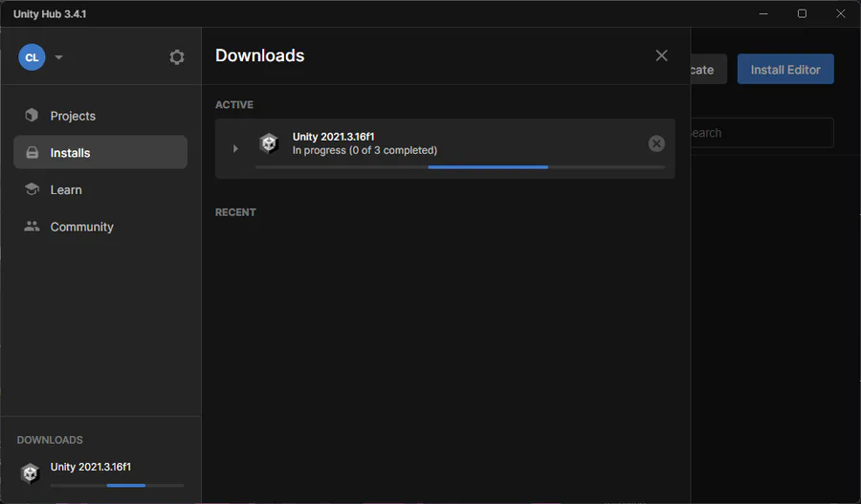Screen dimensions: 861x504
Task: Click the Install Editor button
Action: point(785,69)
